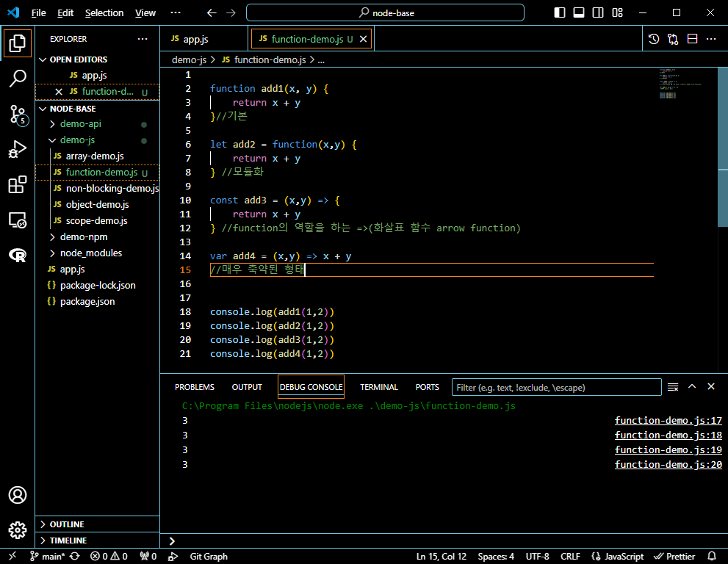The height and width of the screenshot is (564, 728).
Task: Expand the Outline section
Action: pos(97,524)
